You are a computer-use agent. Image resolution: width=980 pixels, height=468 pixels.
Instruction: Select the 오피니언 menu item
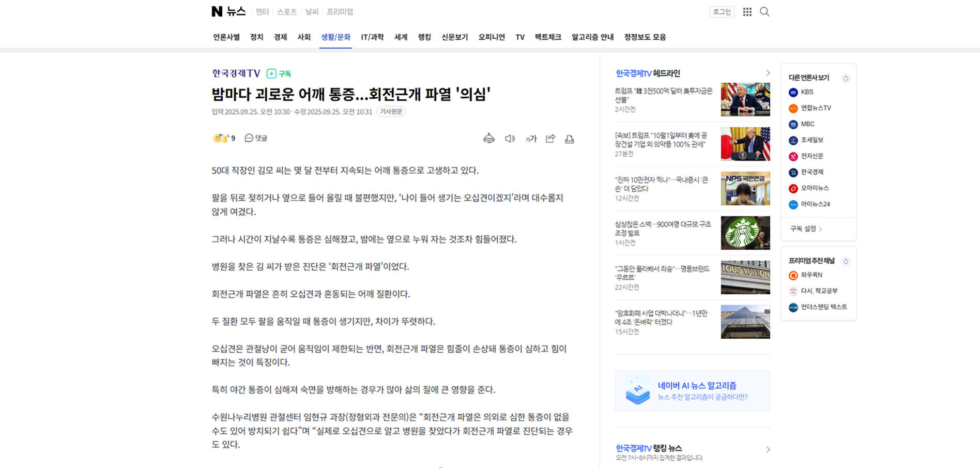tap(491, 37)
